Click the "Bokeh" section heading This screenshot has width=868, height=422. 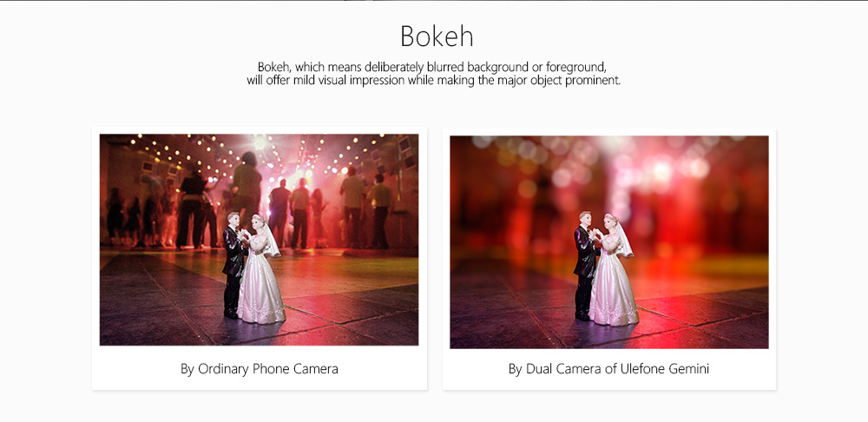[x=437, y=36]
